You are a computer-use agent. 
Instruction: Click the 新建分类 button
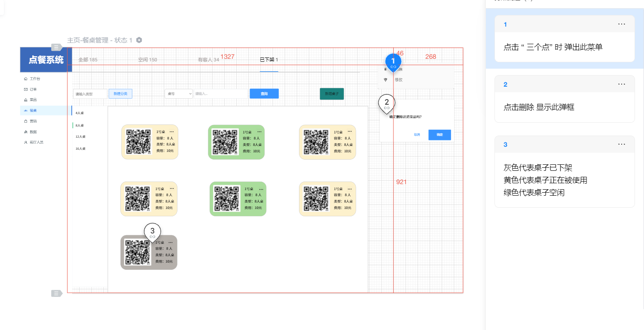pyautogui.click(x=120, y=94)
